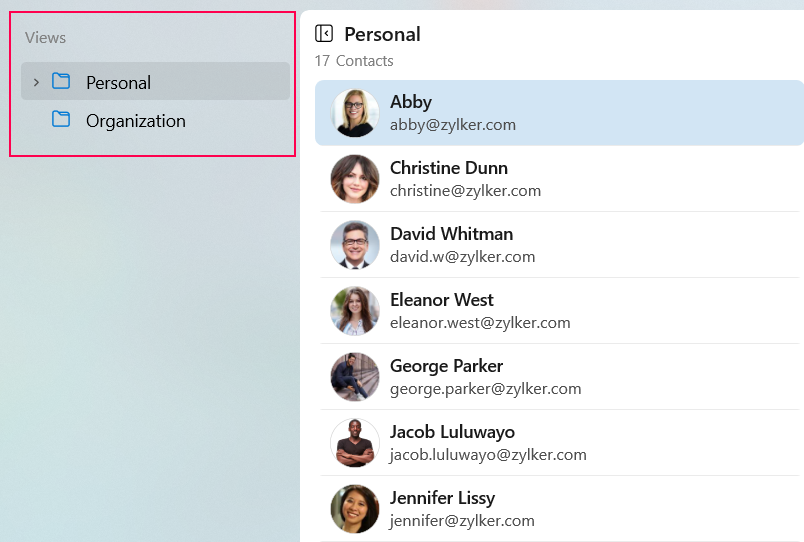
Task: Click email george.parker@zylker.com
Action: coord(486,389)
